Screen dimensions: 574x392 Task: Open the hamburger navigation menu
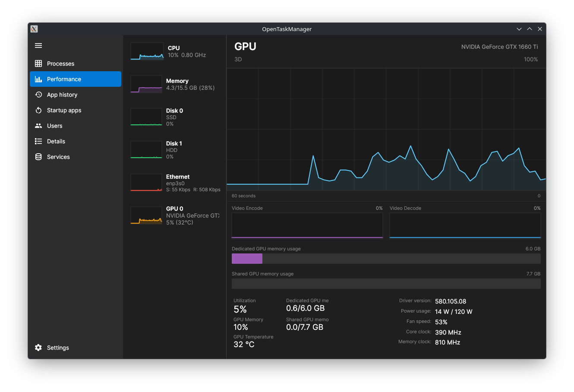pos(38,45)
